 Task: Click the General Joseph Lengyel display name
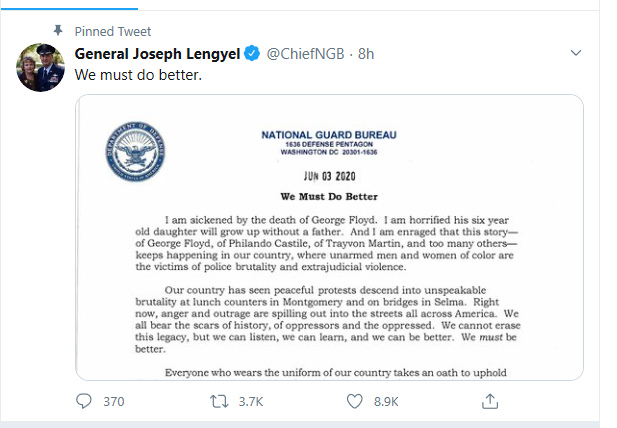point(158,54)
